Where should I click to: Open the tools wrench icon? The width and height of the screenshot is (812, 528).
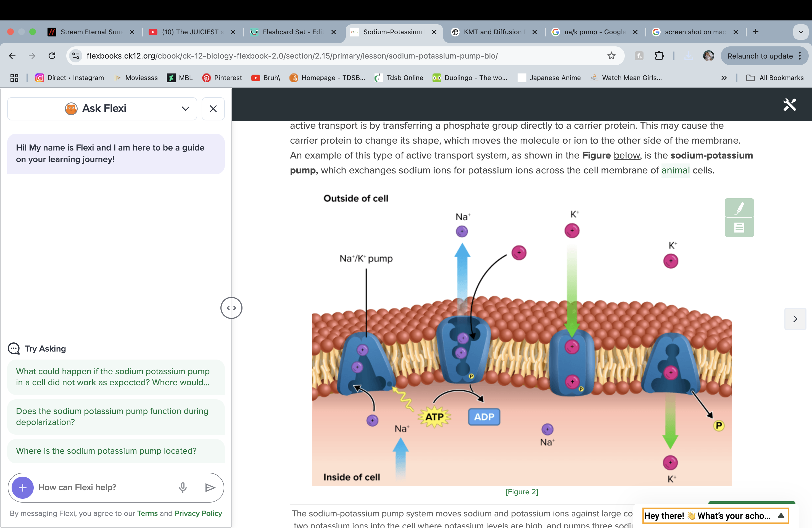pos(789,105)
